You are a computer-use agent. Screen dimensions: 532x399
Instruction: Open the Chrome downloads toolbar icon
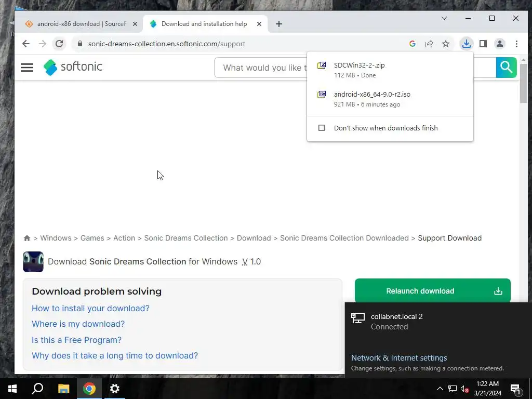467,44
